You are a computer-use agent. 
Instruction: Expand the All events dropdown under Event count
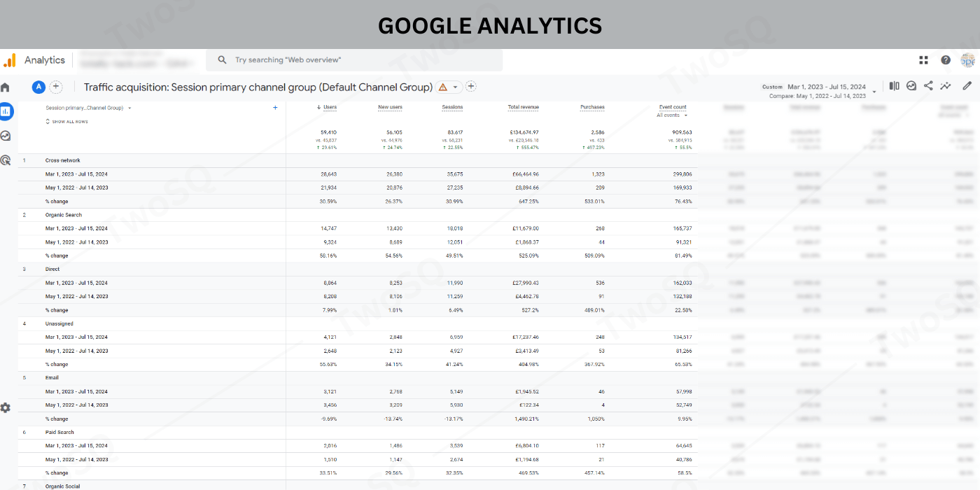[x=673, y=115]
